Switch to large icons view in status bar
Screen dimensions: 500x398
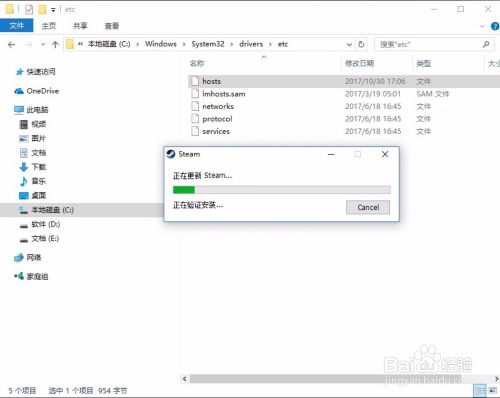coord(493,391)
